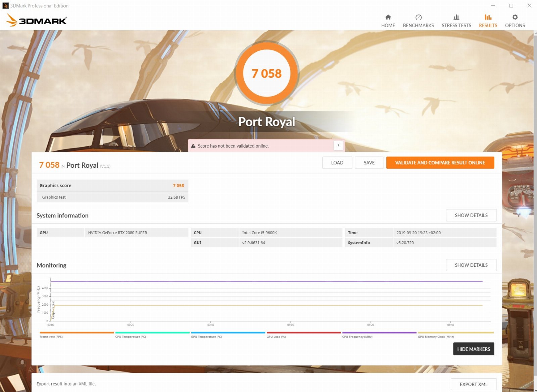Click the orange score circle 7 058
Screen dimensions: 537x392
click(x=266, y=73)
